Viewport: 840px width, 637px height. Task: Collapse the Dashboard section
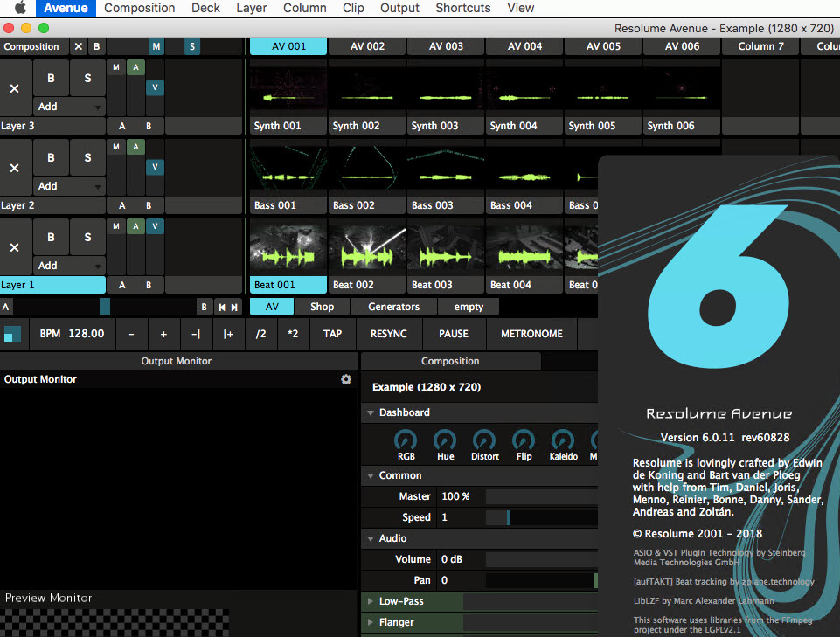[x=370, y=412]
